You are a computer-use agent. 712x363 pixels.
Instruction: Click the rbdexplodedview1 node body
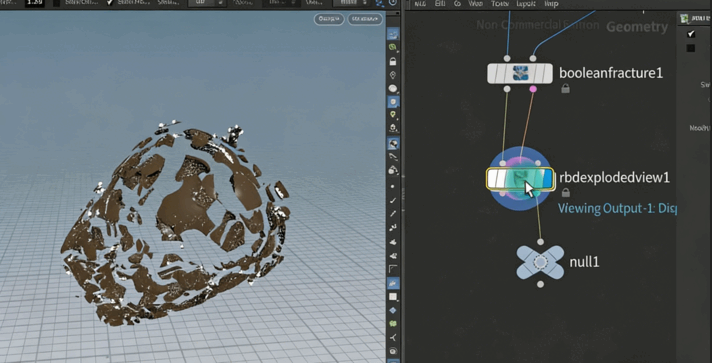click(520, 179)
